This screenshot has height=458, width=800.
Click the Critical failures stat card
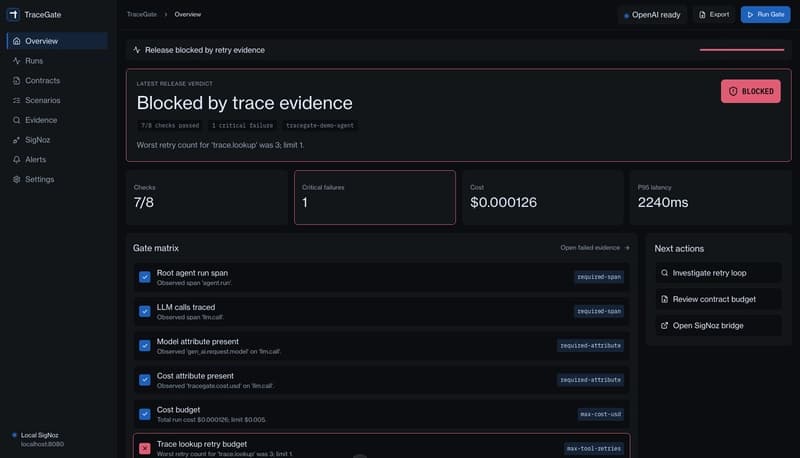pyautogui.click(x=374, y=197)
